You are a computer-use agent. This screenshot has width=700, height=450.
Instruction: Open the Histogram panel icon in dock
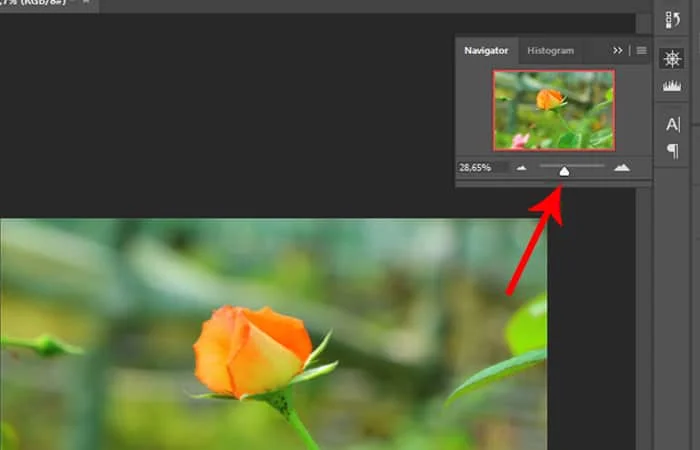point(672,85)
